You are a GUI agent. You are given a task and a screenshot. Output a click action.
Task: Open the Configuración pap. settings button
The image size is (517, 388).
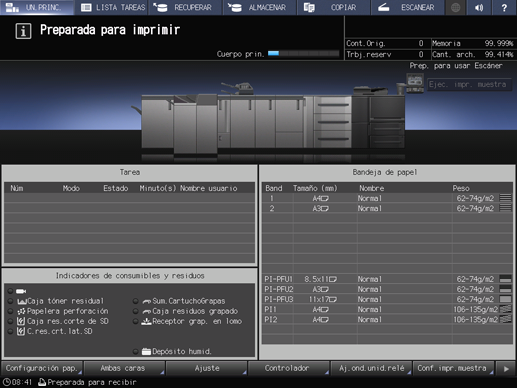click(x=42, y=368)
